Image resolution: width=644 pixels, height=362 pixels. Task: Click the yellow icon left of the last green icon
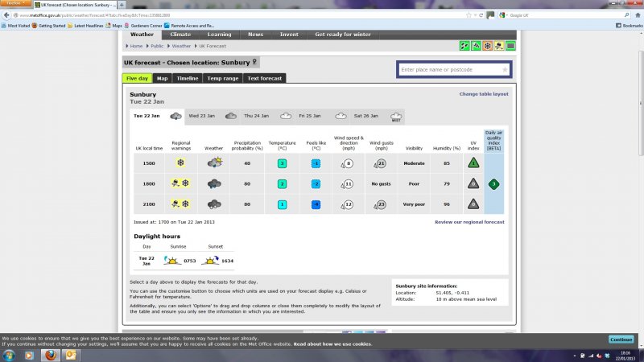click(x=499, y=46)
